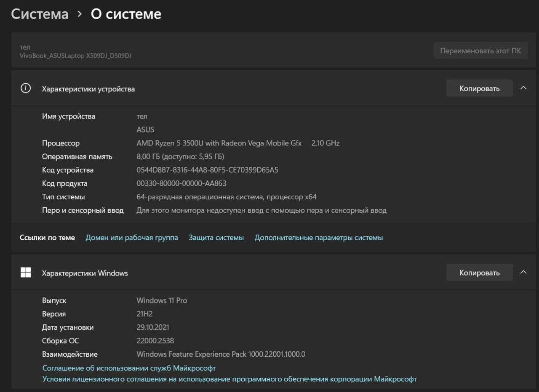
Task: Select system type 64-разрядная операционная система text
Action: point(227,197)
